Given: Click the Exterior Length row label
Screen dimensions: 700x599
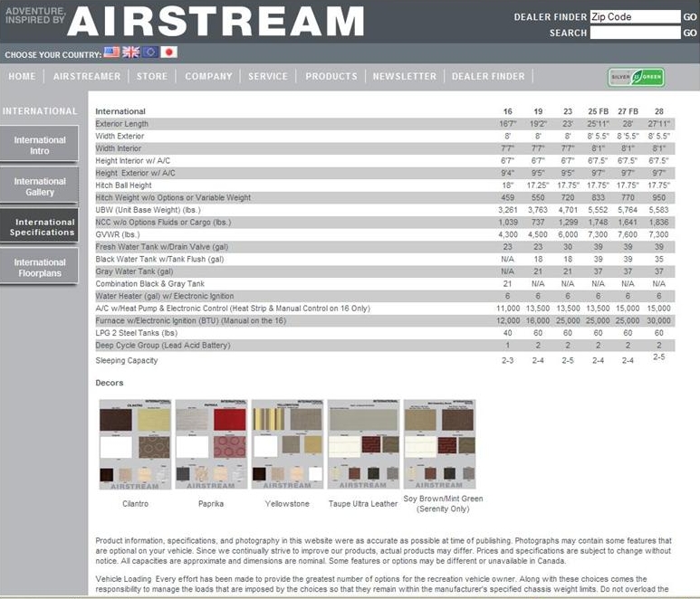Looking at the screenshot, I should pyautogui.click(x=121, y=124).
